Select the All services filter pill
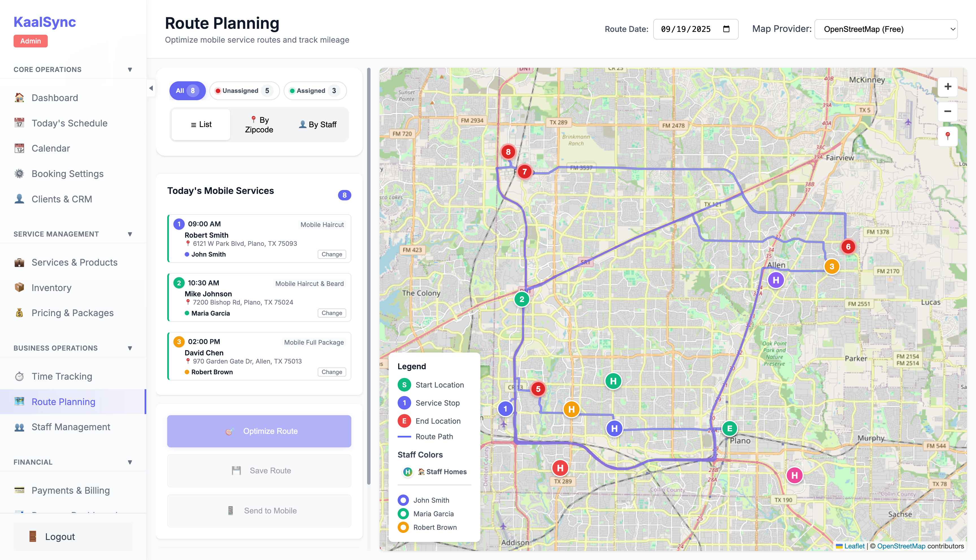This screenshot has width=976, height=560. (187, 90)
